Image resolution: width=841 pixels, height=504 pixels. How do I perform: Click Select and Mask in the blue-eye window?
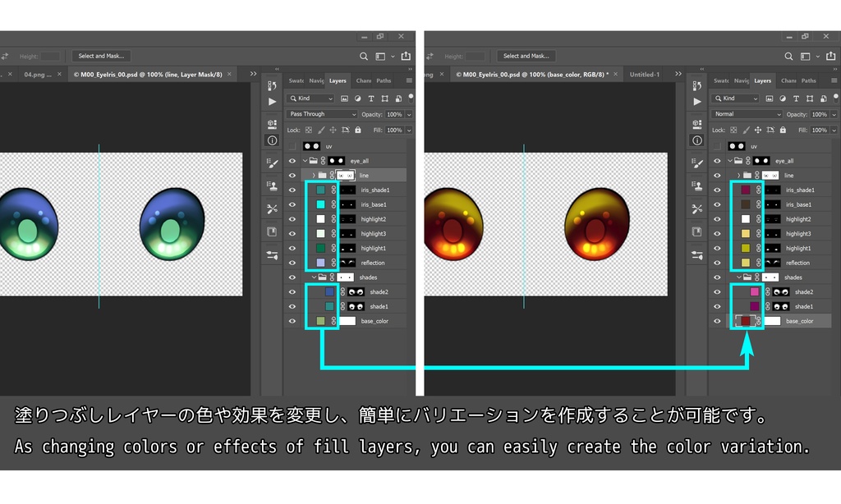(101, 56)
